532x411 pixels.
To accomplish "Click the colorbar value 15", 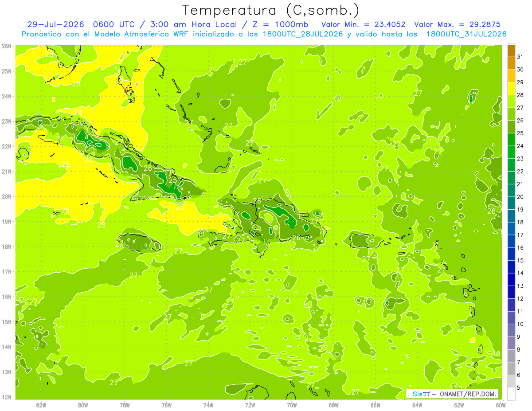I will click(x=520, y=260).
